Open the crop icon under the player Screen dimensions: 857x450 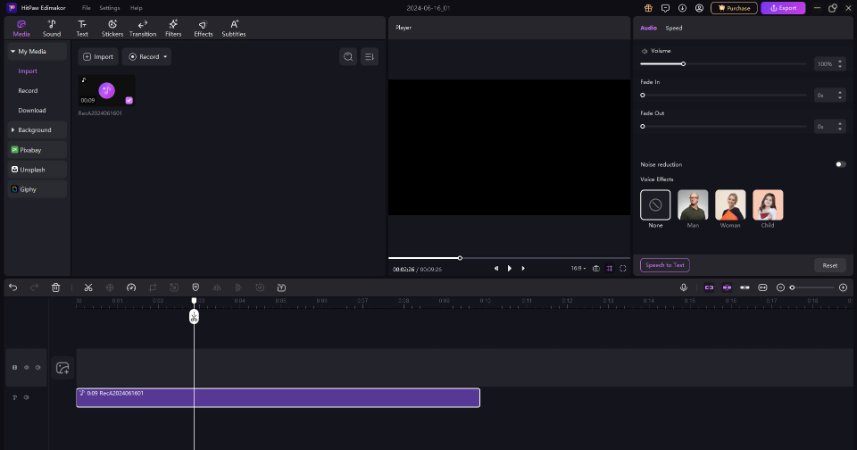tap(609, 268)
